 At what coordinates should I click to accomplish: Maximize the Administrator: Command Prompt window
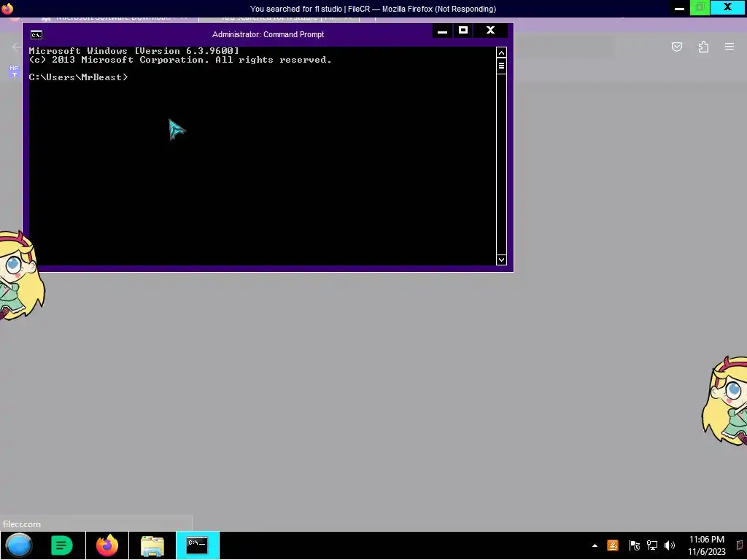[x=463, y=31]
